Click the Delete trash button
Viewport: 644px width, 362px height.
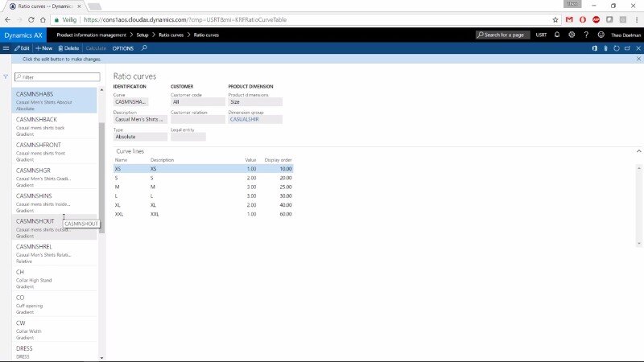click(x=68, y=48)
